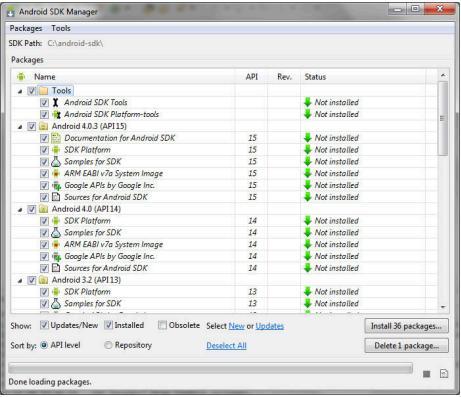
Task: Open the Tools menu
Action: [x=61, y=28]
